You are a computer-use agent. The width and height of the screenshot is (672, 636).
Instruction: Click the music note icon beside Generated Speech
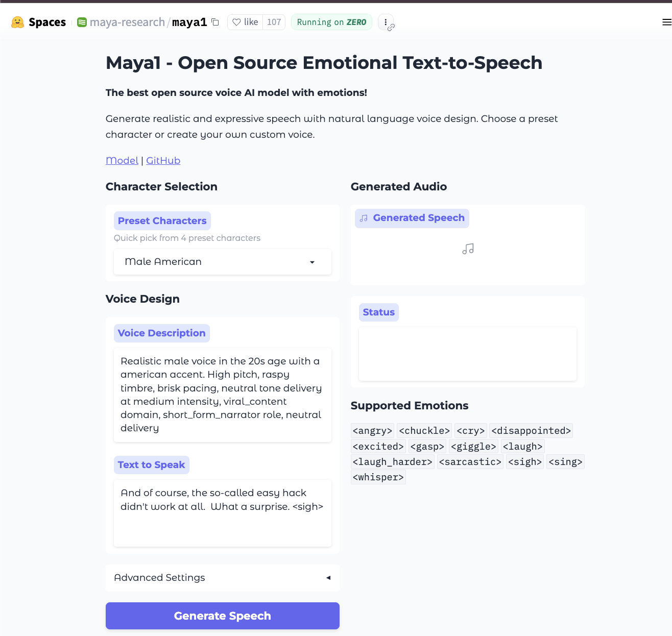364,218
